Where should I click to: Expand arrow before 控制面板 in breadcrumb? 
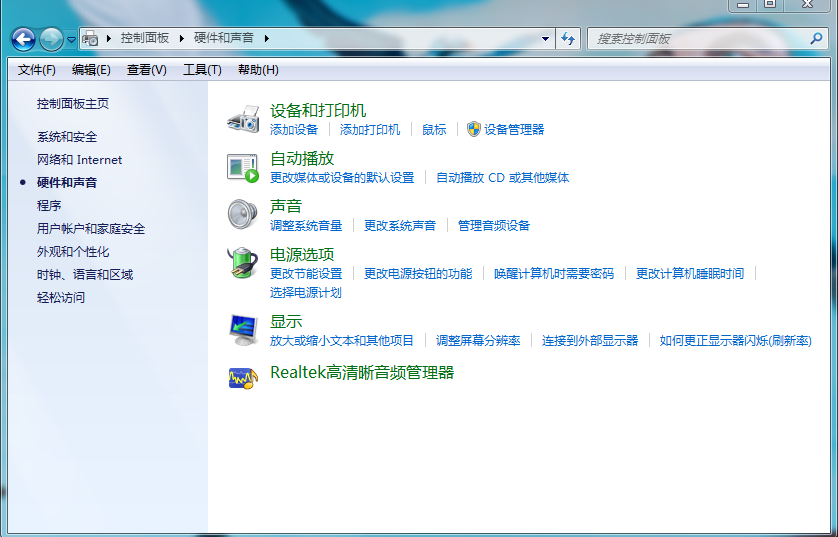tap(109, 38)
